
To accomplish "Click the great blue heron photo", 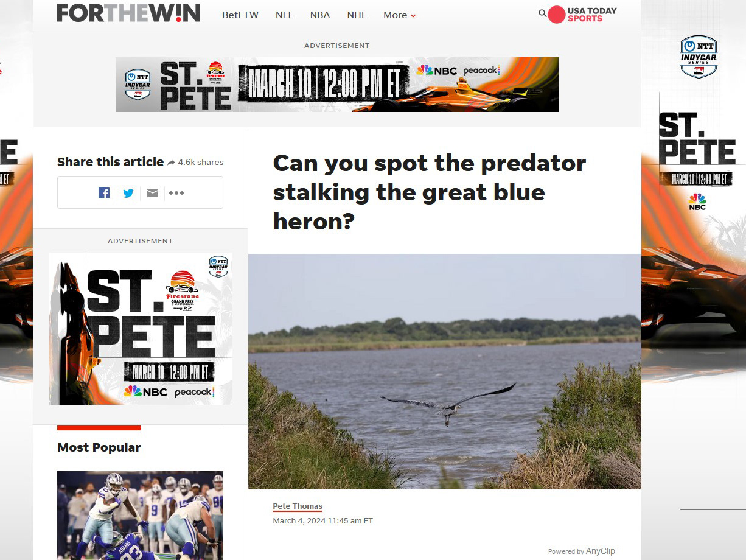I will (x=445, y=371).
